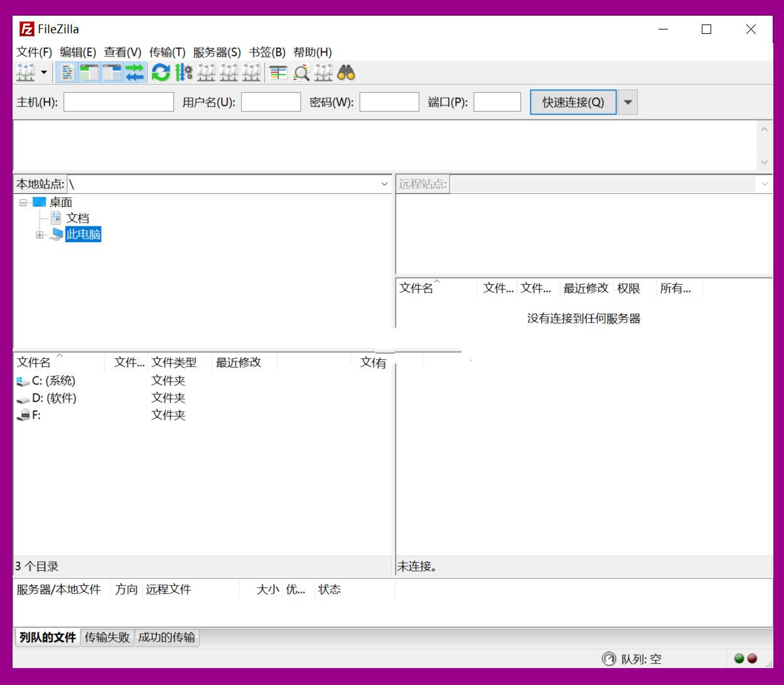The height and width of the screenshot is (685, 784).
Task: Click the 快速连接(Q) button
Action: (572, 102)
